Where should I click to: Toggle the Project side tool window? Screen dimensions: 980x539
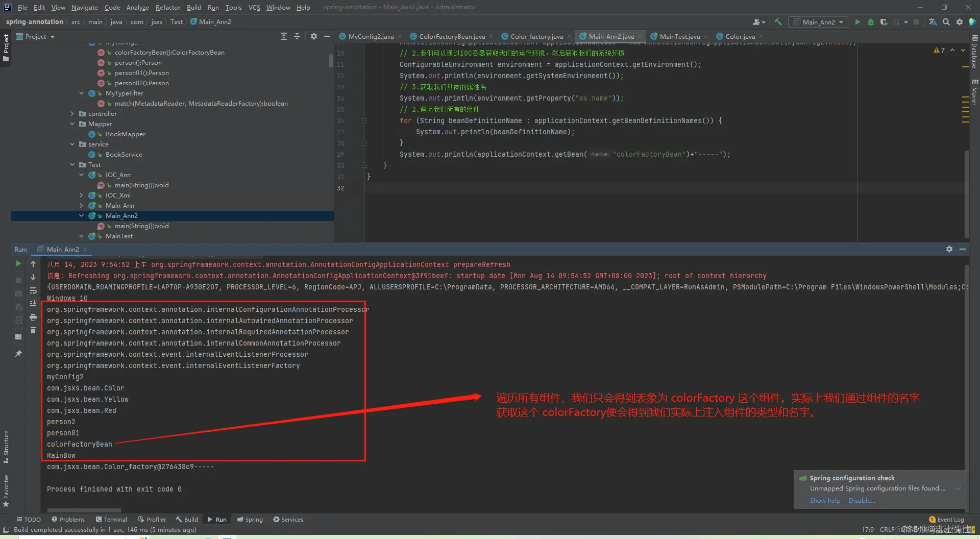pyautogui.click(x=6, y=47)
